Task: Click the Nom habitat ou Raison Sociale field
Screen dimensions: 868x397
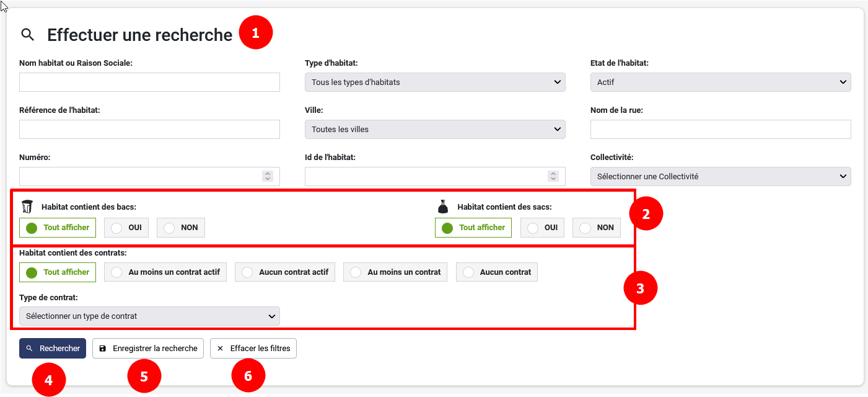Action: click(x=149, y=83)
